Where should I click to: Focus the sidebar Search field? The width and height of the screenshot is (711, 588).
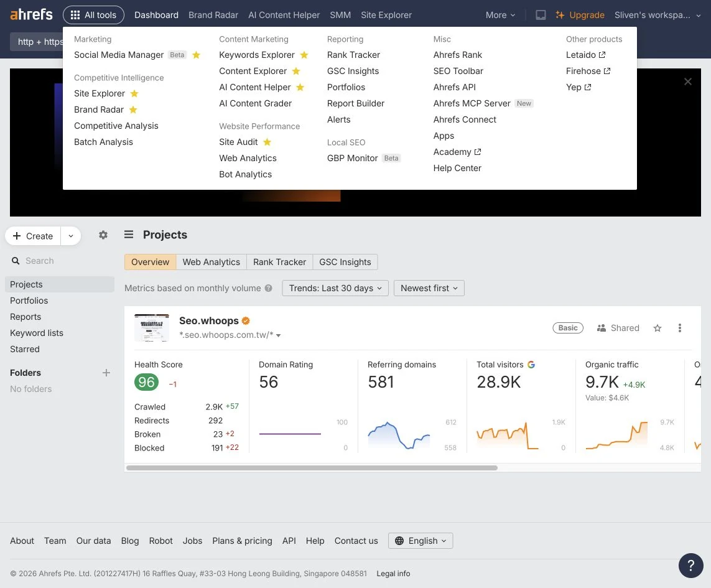tap(60, 261)
